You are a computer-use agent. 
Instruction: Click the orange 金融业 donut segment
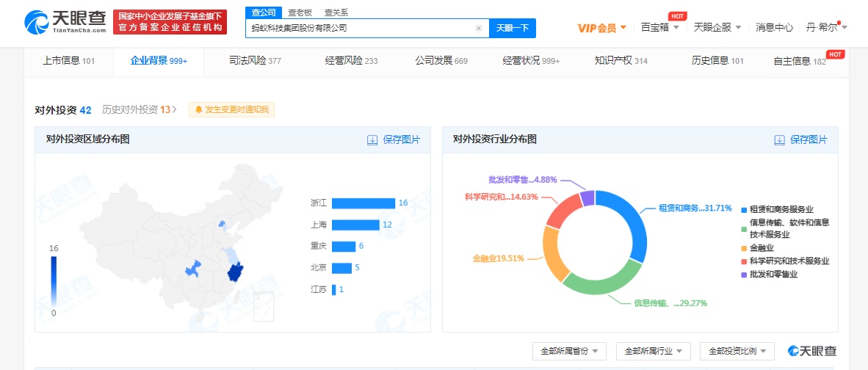(554, 254)
